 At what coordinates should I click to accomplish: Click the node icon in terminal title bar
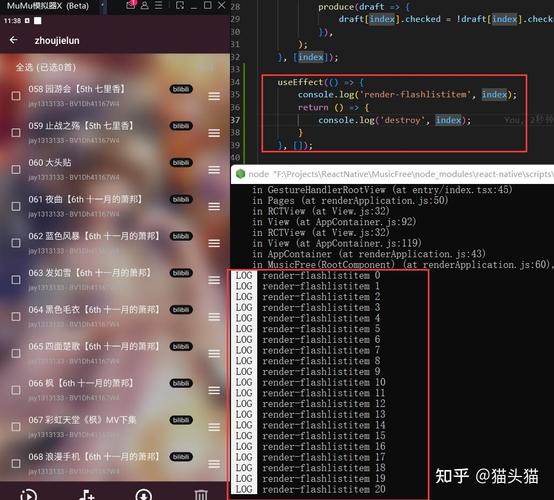[x=240, y=173]
